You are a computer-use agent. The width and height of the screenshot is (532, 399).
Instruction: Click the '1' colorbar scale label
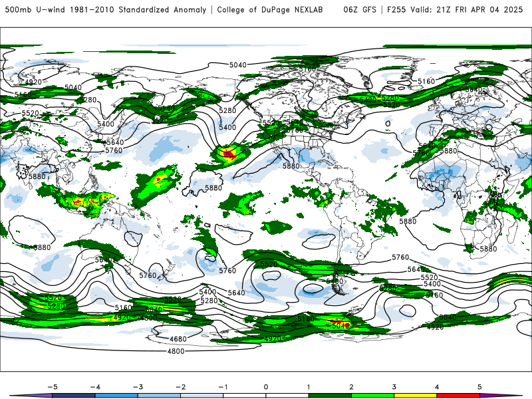point(309,387)
